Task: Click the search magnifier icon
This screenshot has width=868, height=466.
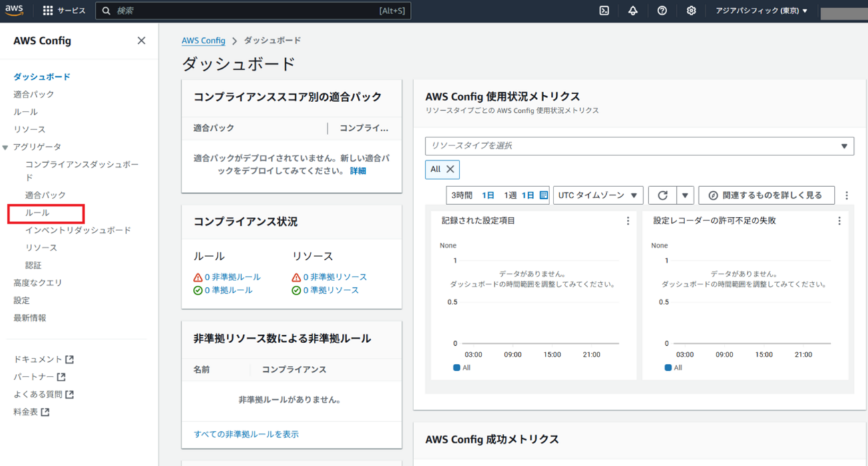Action: pyautogui.click(x=106, y=11)
